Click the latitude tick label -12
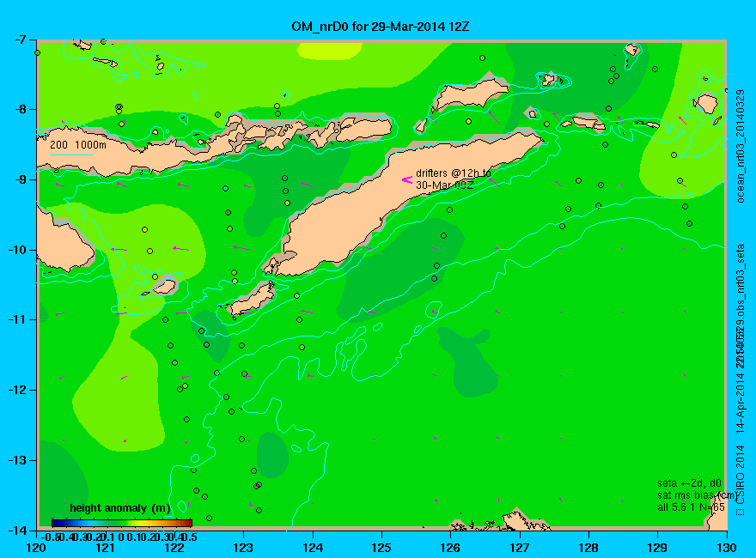 pos(19,390)
